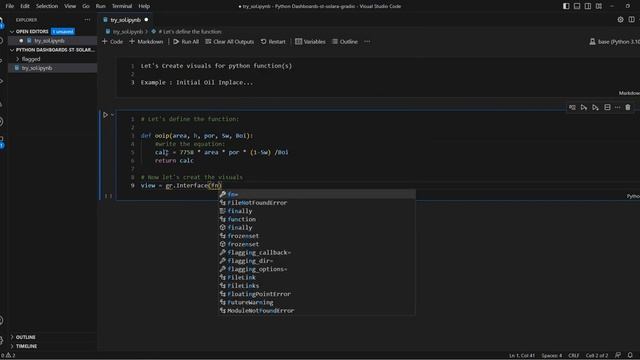Collapse the Open Editors section
Image resolution: width=640 pixels, height=360 pixels.
pos(32,31)
